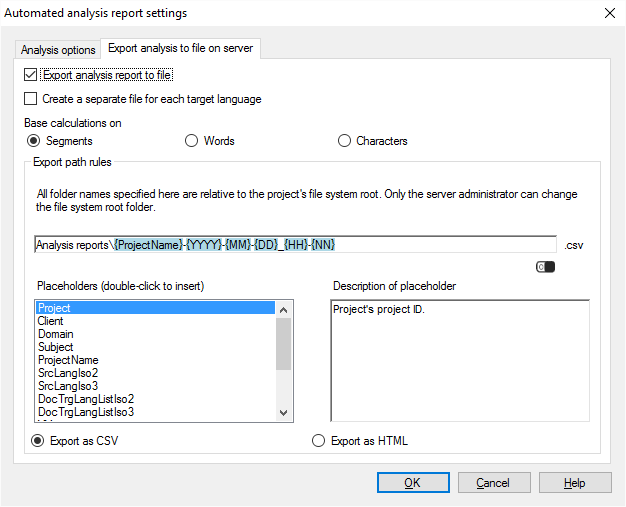Close the Automated analysis report settings dialog
This screenshot has width=626, height=507.
[609, 13]
